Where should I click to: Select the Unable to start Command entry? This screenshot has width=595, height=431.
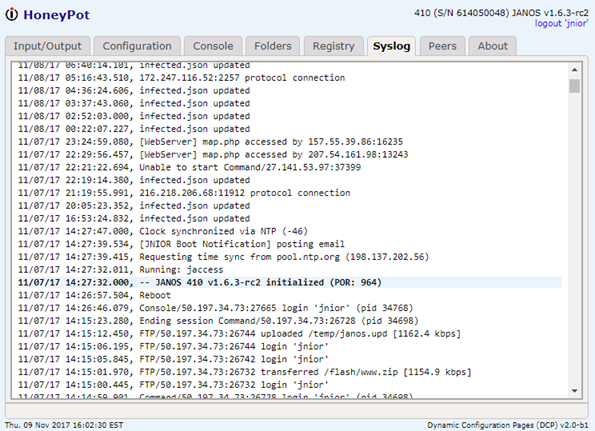click(290, 167)
